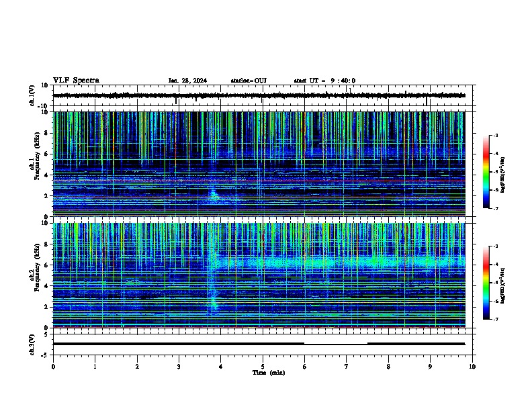Click the "station=OUI" header label

(249, 81)
